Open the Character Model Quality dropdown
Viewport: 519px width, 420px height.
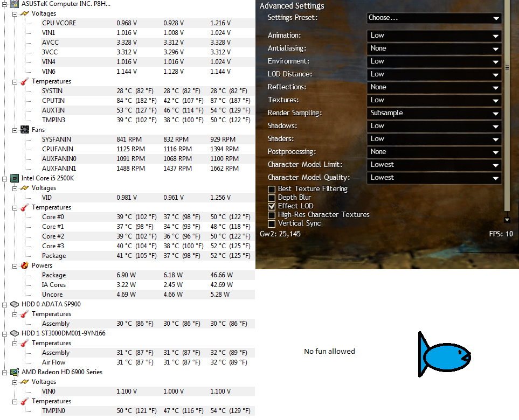pyautogui.click(x=434, y=178)
